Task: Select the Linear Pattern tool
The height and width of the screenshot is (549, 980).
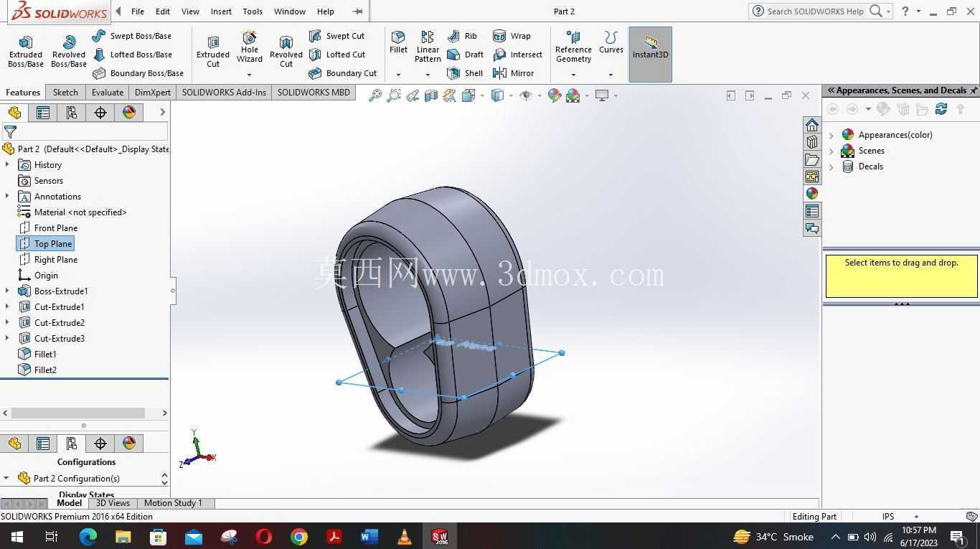Action: [x=428, y=47]
